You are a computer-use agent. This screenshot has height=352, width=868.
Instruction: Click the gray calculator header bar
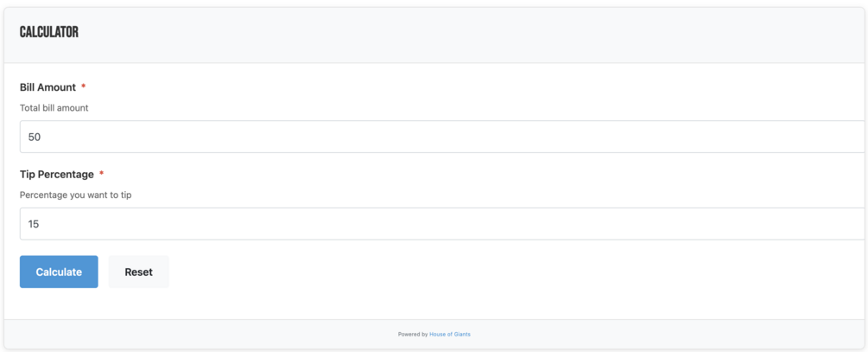coord(435,35)
